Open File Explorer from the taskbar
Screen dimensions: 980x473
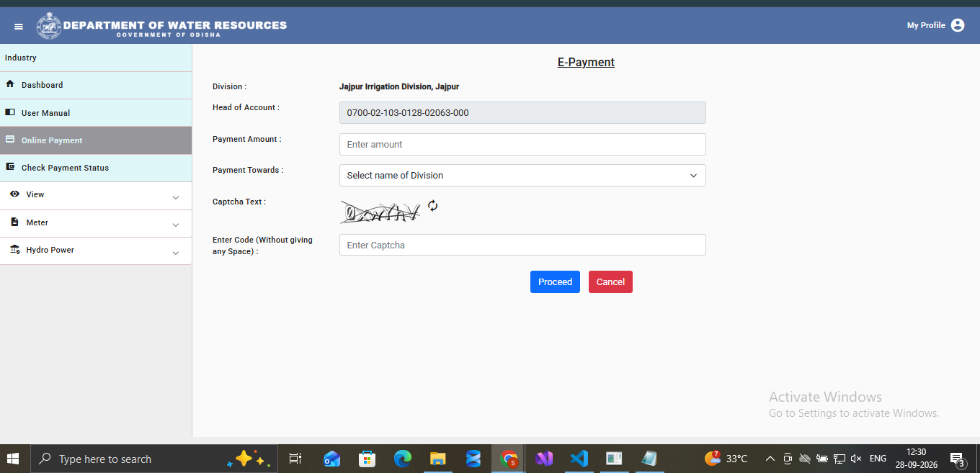click(438, 459)
